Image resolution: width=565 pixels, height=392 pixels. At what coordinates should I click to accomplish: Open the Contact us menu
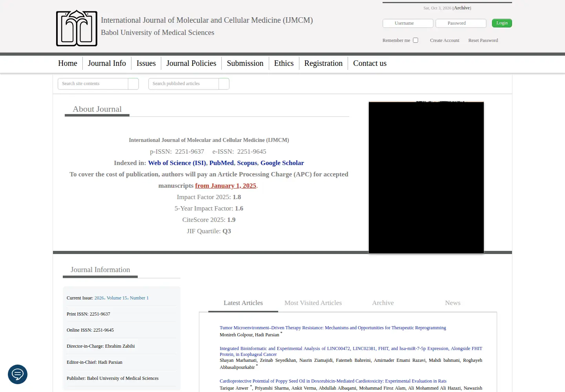(x=370, y=63)
